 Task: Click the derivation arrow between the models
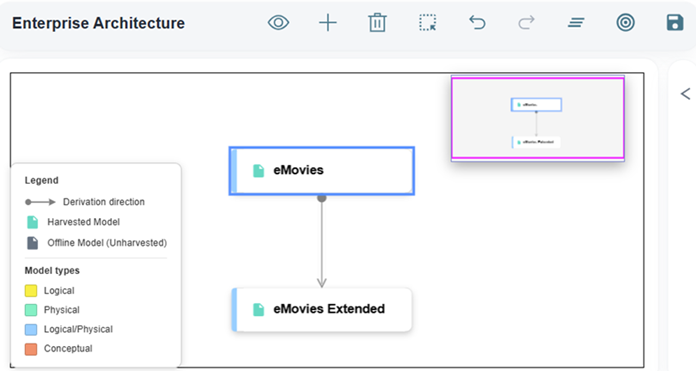(322, 241)
